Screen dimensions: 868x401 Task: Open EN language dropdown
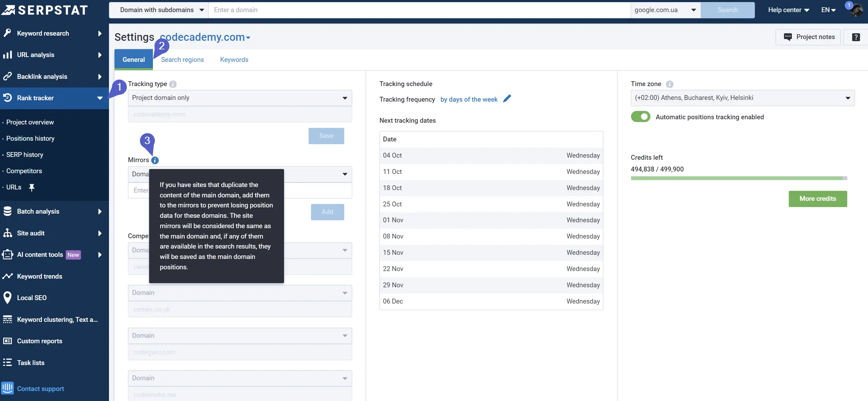(828, 10)
